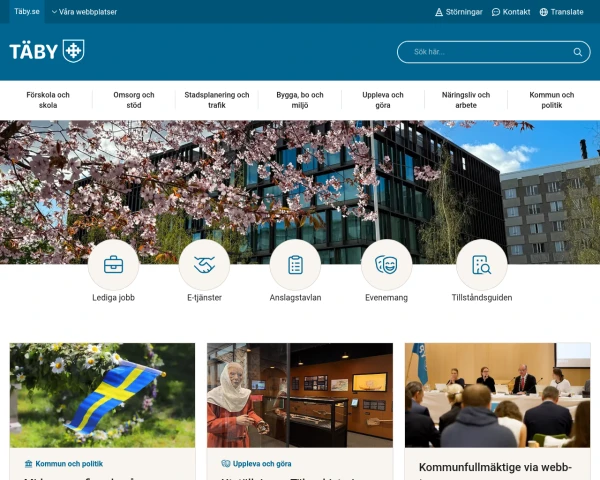Image resolution: width=600 pixels, height=480 pixels.
Task: Select the Täby.se top tab
Action: tap(27, 11)
